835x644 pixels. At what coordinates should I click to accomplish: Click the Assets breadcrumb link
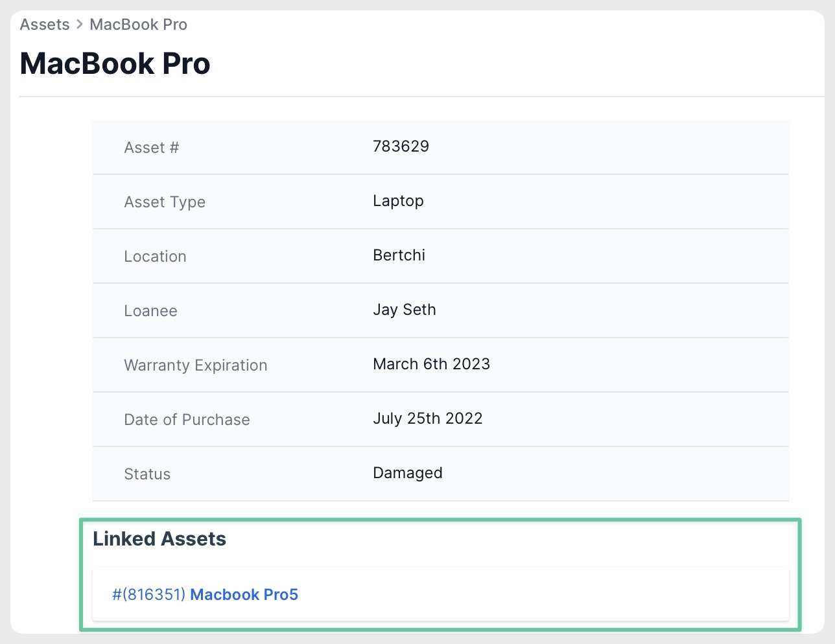pos(44,25)
